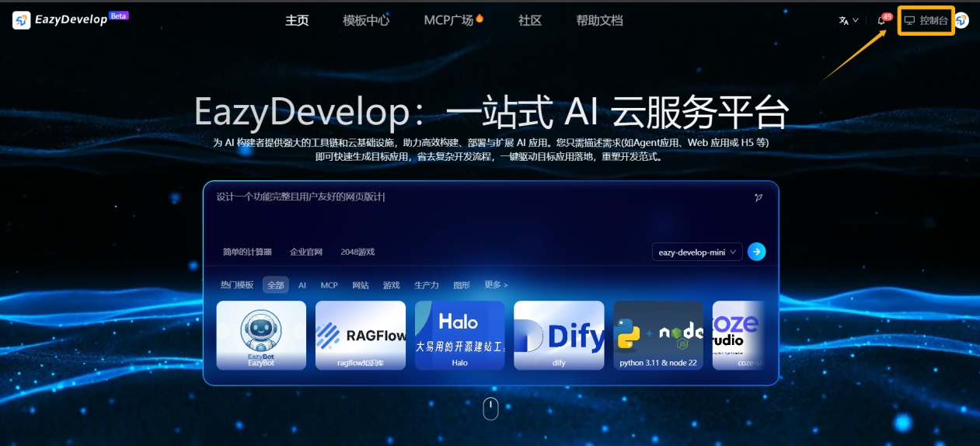Select the 网站 template filter
Viewport: 980px width, 446px height.
point(361,285)
